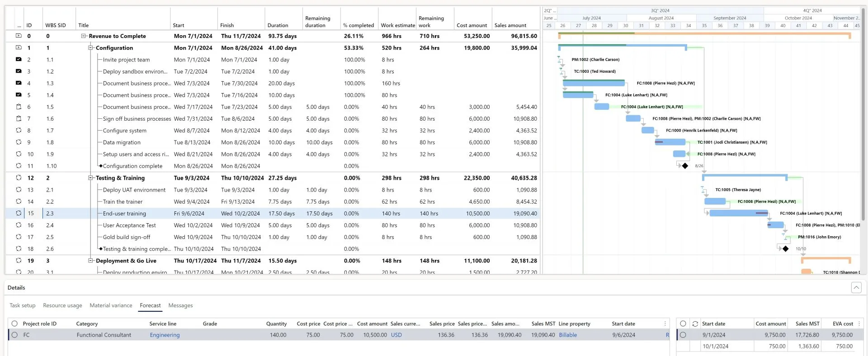Click the completed status icon for task 2
This screenshot has width=868, height=356.
point(19,59)
